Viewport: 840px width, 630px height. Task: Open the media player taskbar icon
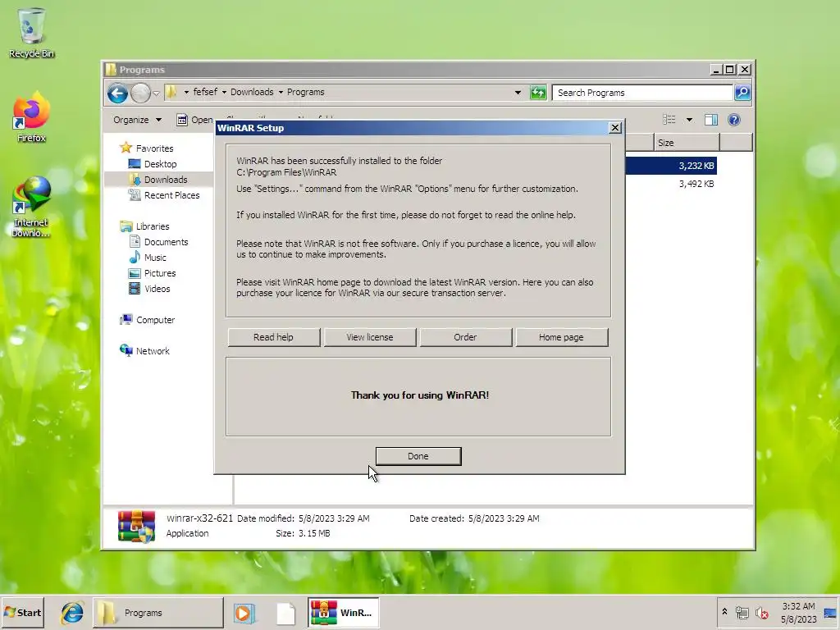click(x=244, y=613)
